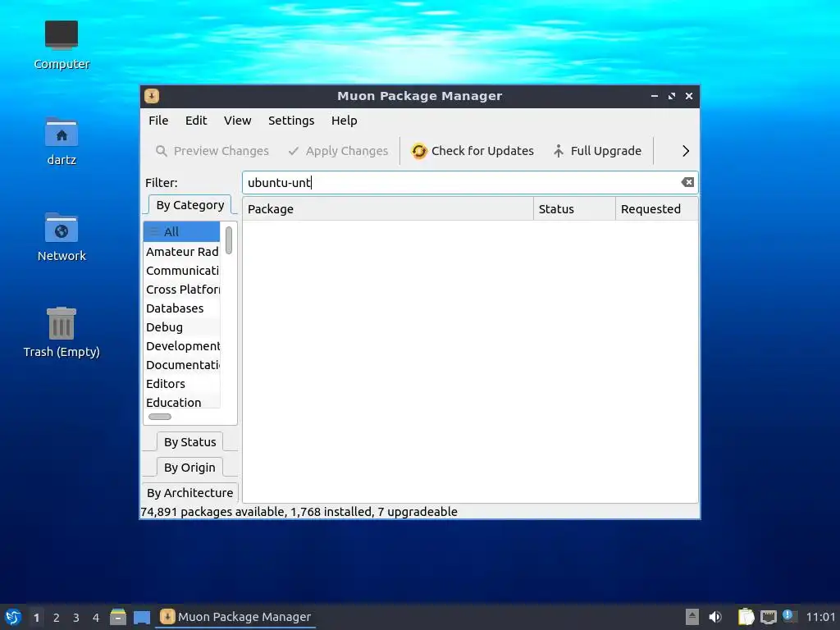Click the volume speaker tray icon
Image resolution: width=840 pixels, height=630 pixels.
click(715, 617)
